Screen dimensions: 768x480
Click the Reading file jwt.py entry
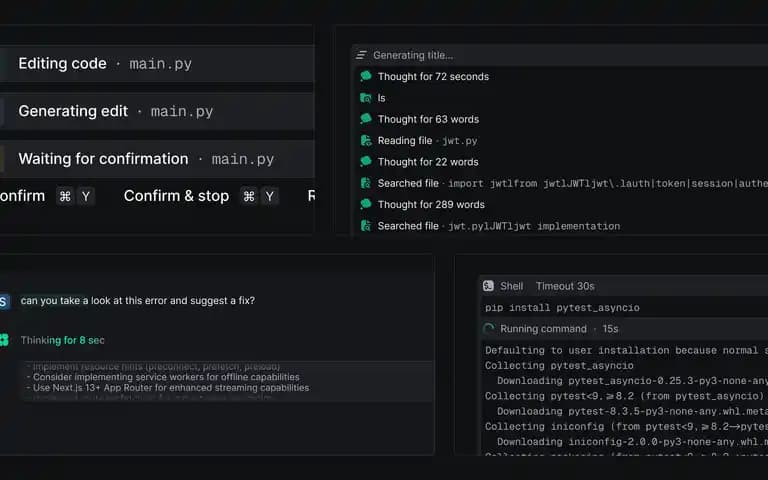click(427, 141)
